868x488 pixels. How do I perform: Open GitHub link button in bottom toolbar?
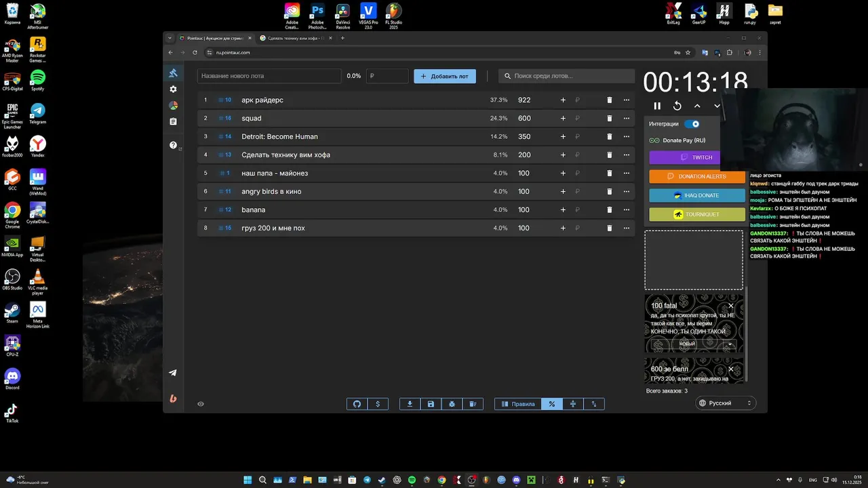tap(357, 404)
